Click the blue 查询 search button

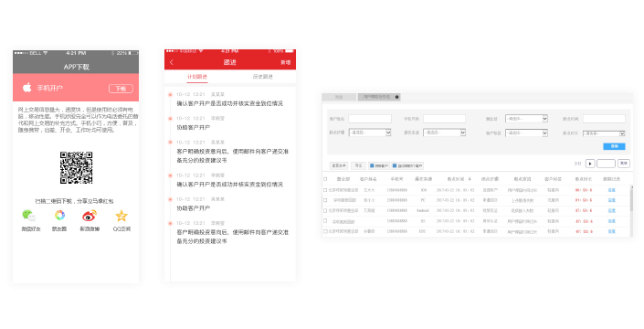615,146
